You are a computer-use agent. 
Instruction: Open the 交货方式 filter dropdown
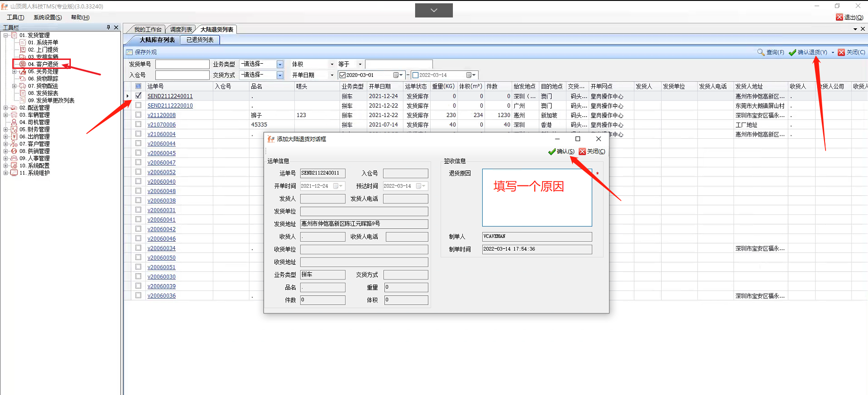pos(280,75)
